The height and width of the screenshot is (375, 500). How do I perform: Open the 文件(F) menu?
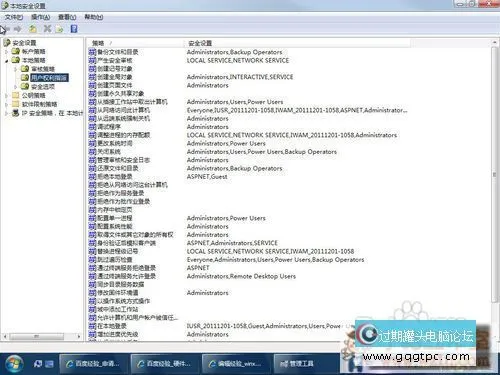click(x=14, y=17)
